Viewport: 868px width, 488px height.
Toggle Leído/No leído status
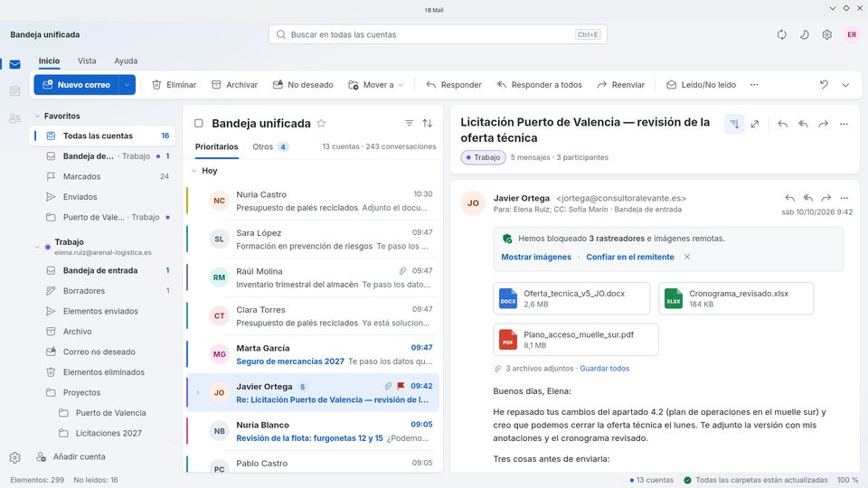(702, 85)
